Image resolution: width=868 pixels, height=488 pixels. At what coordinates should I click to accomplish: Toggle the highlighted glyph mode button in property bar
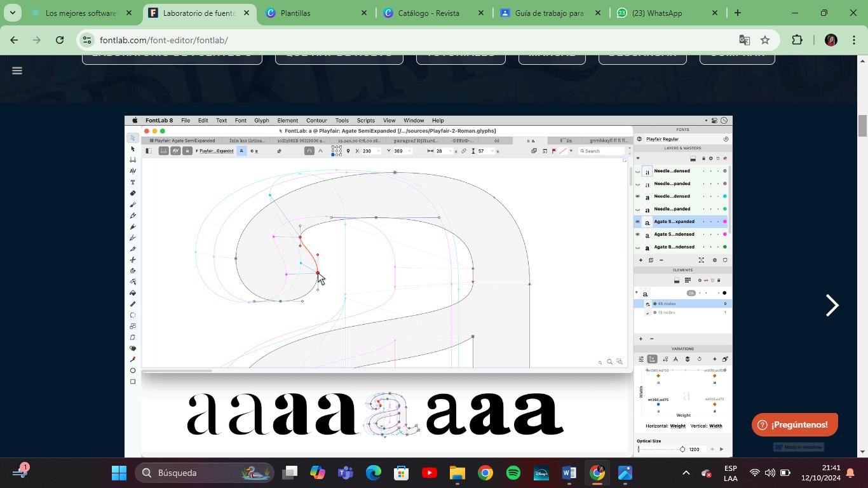(241, 151)
